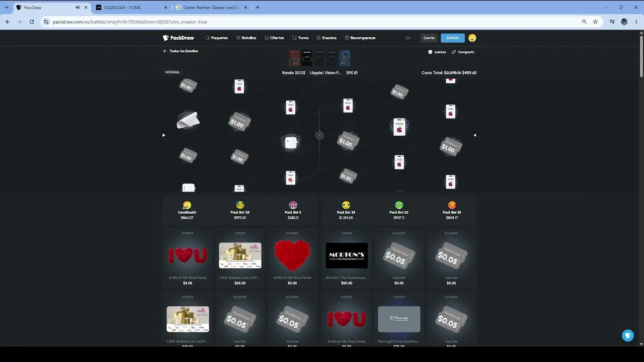This screenshot has height=362, width=644.
Task: Reload the page with the browser refresh icon
Action: pos(32,22)
